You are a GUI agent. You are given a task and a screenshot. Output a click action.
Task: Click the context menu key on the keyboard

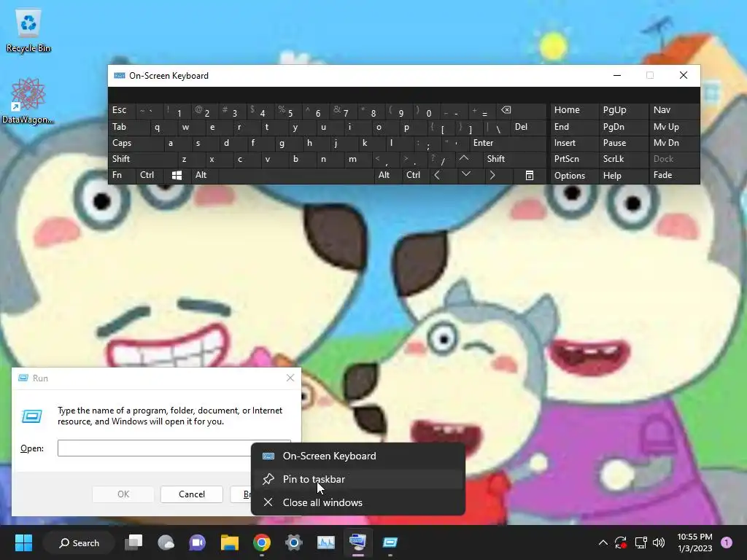click(x=530, y=175)
